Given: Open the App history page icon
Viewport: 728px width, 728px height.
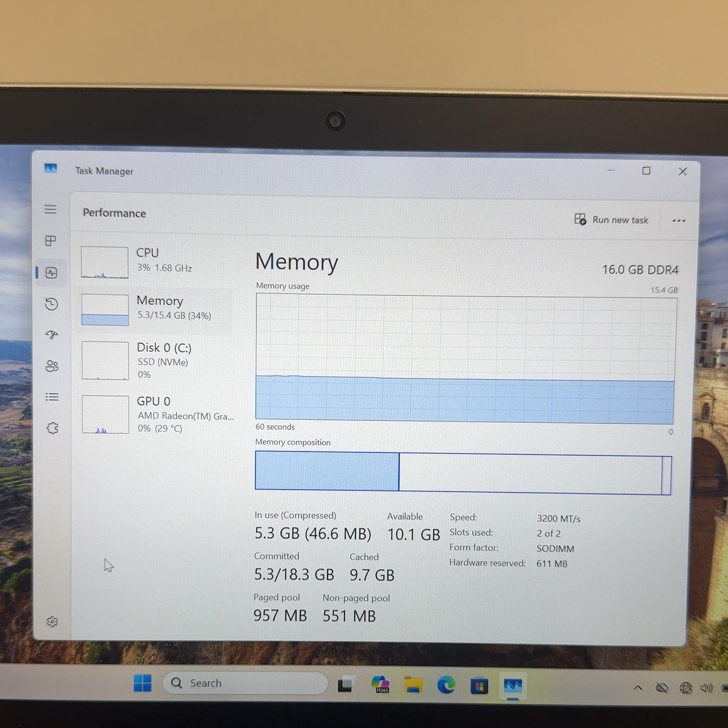Looking at the screenshot, I should pos(52,304).
